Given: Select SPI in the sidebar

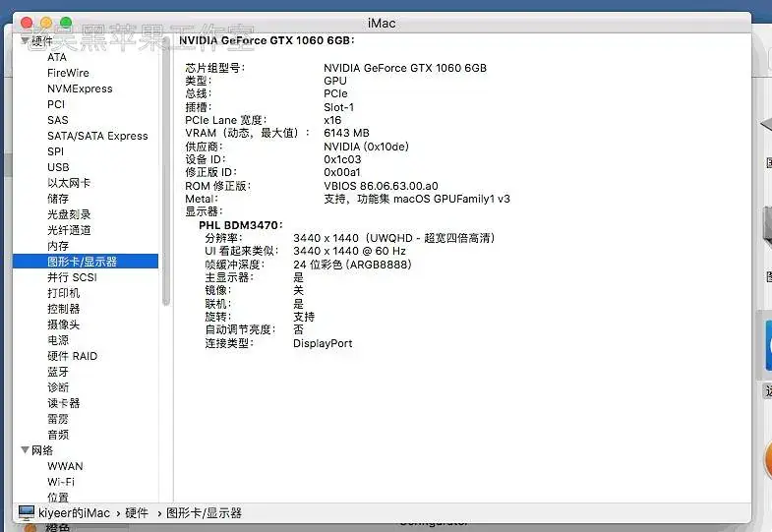Looking at the screenshot, I should coord(56,151).
